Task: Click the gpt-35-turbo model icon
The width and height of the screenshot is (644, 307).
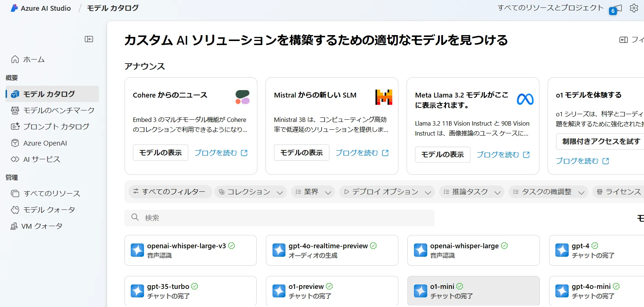Action: tap(137, 291)
